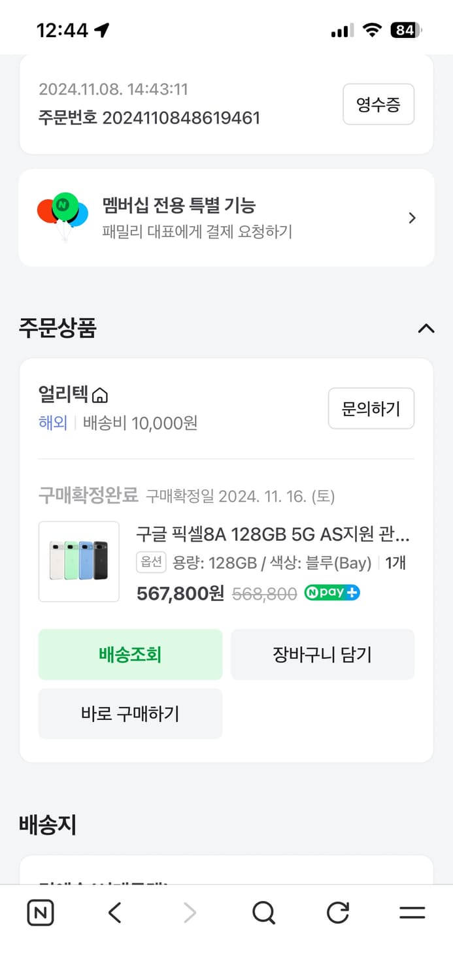Image resolution: width=453 pixels, height=980 pixels.
Task: Tap the forward navigation arrow
Action: click(189, 913)
